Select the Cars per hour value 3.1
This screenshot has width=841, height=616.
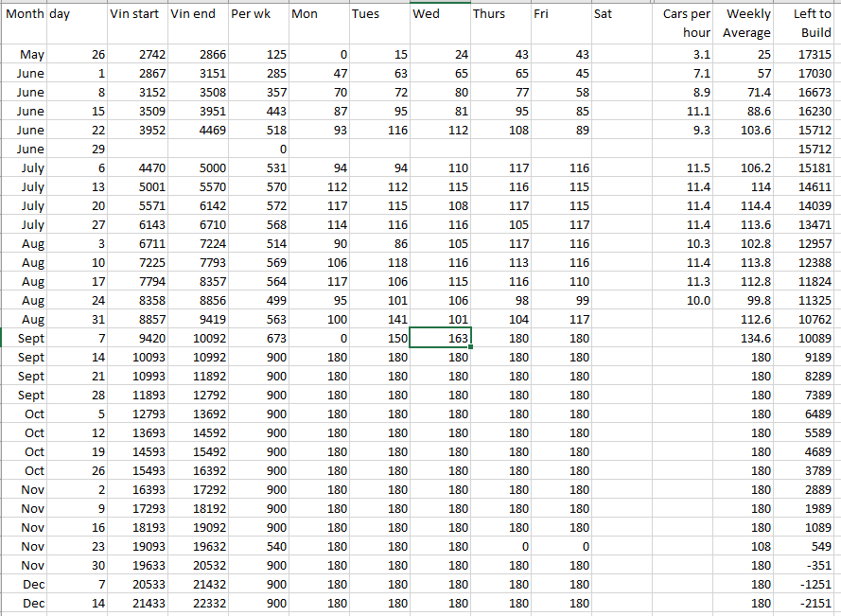pyautogui.click(x=683, y=55)
